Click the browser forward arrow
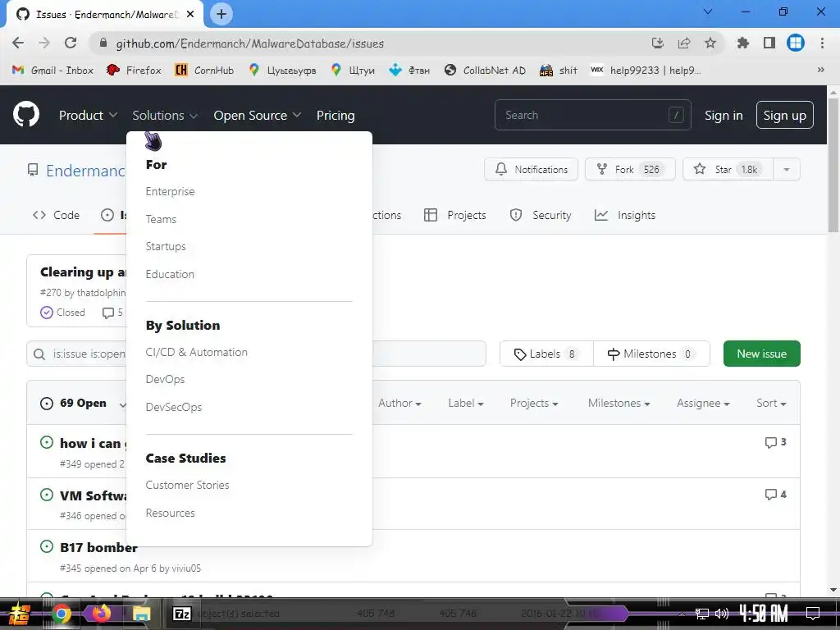This screenshot has height=630, width=840. pos(44,43)
